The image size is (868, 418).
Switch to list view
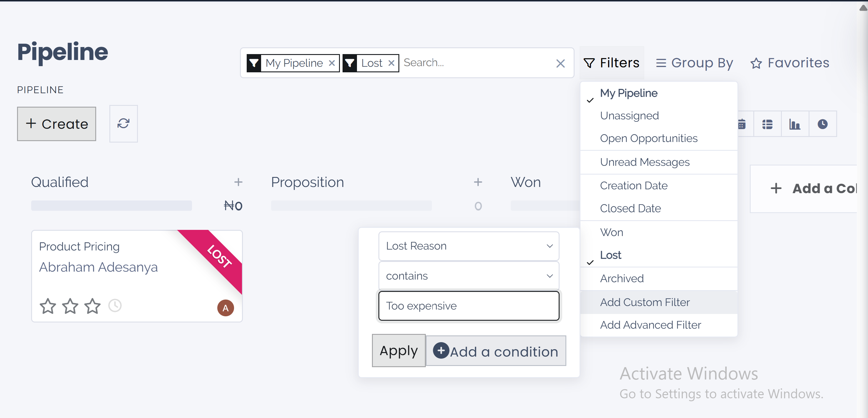pyautogui.click(x=767, y=124)
